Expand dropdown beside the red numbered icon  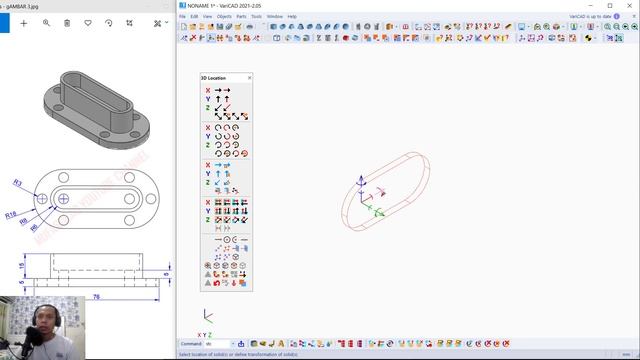click(598, 27)
